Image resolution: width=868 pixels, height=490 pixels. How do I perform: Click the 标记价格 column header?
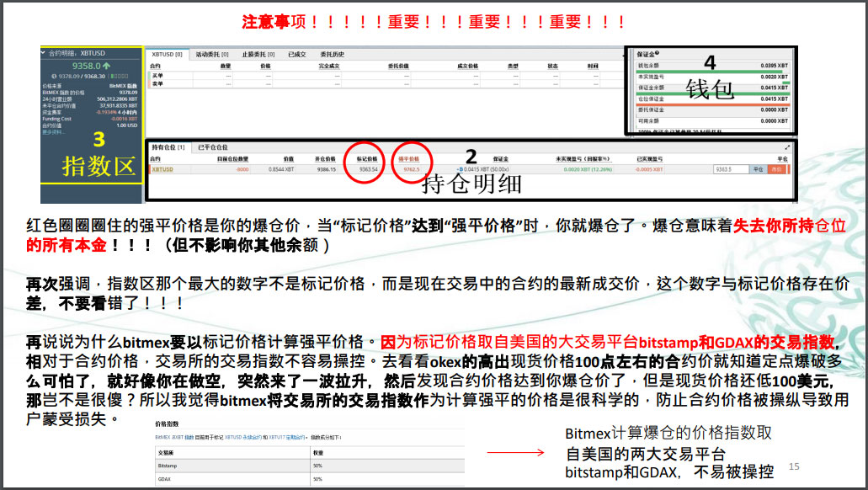coord(367,159)
